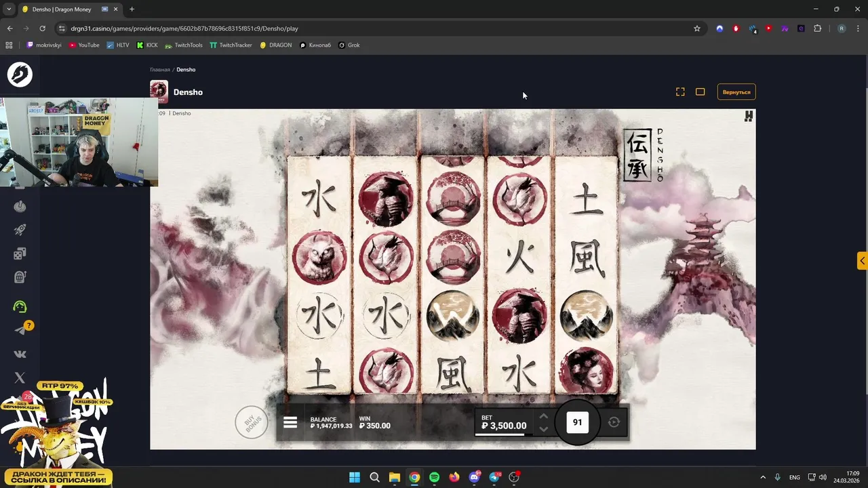Open the Chrome three-dot menu
The width and height of the screenshot is (868, 488).
click(x=858, y=28)
